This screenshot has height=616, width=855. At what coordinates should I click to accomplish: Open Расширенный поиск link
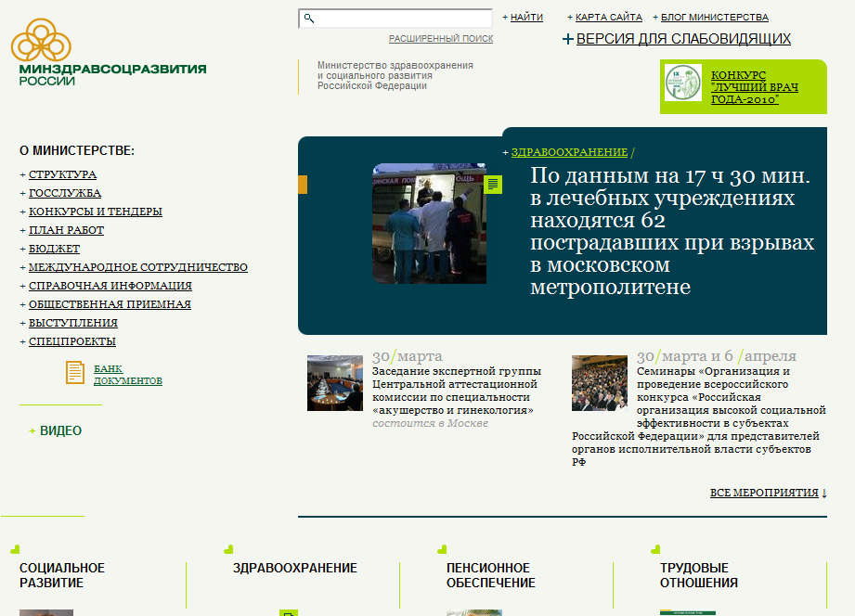point(441,39)
